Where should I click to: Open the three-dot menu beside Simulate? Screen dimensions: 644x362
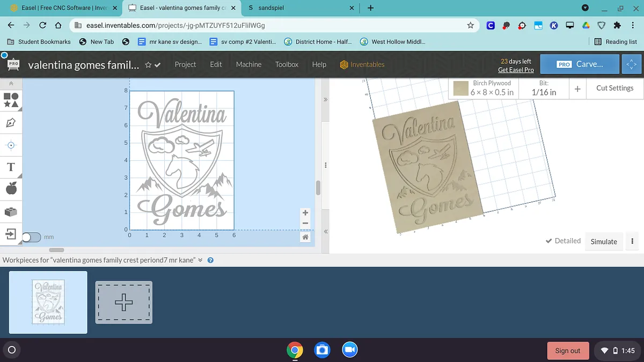click(x=632, y=241)
